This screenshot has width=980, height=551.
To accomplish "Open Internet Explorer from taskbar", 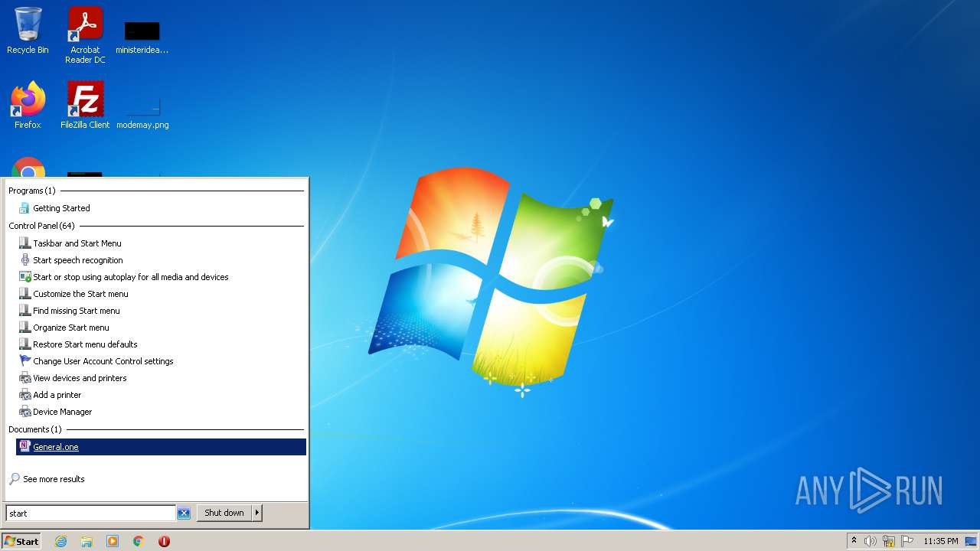I will [60, 541].
